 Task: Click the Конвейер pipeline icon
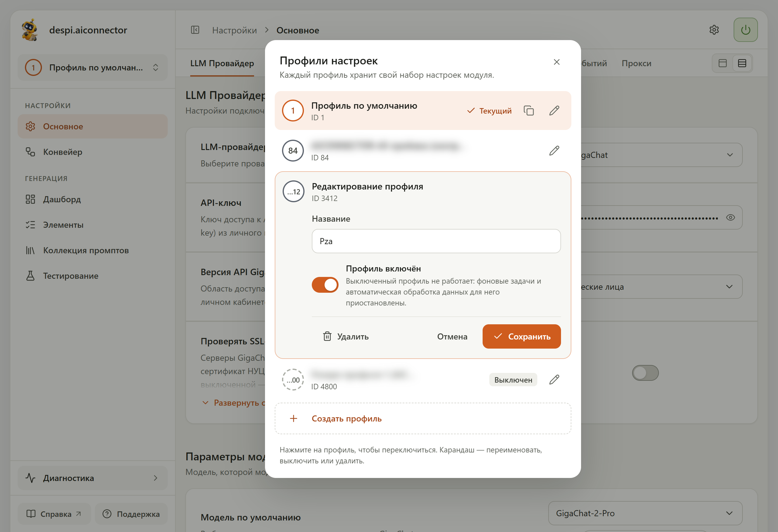click(x=30, y=152)
